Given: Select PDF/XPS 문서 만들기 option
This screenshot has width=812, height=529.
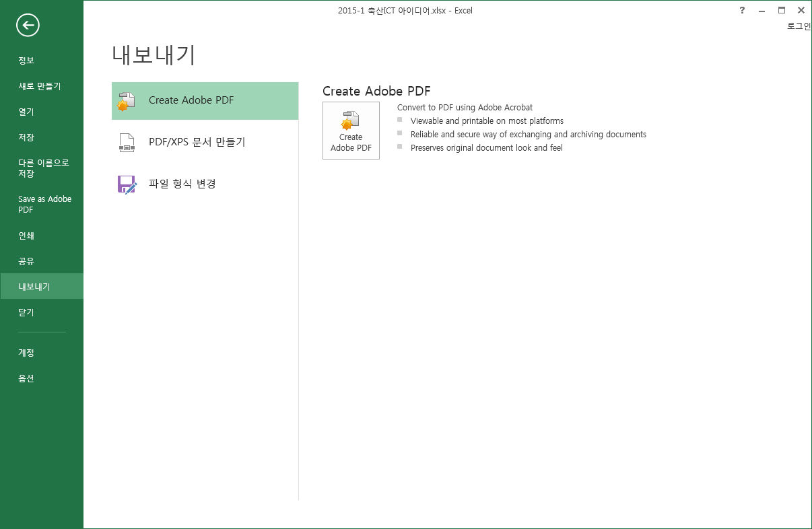Looking at the screenshot, I should (x=205, y=142).
